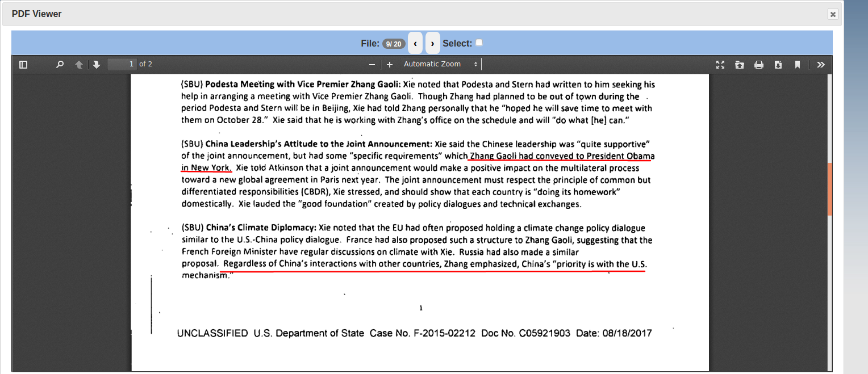Zoom out using the minus button
Image resolution: width=868 pixels, height=374 pixels.
(372, 65)
